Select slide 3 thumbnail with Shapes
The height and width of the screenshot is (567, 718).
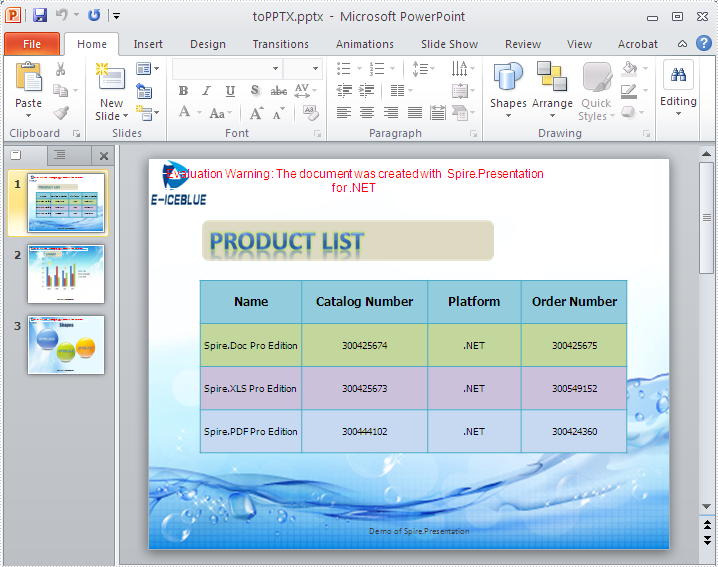(66, 345)
